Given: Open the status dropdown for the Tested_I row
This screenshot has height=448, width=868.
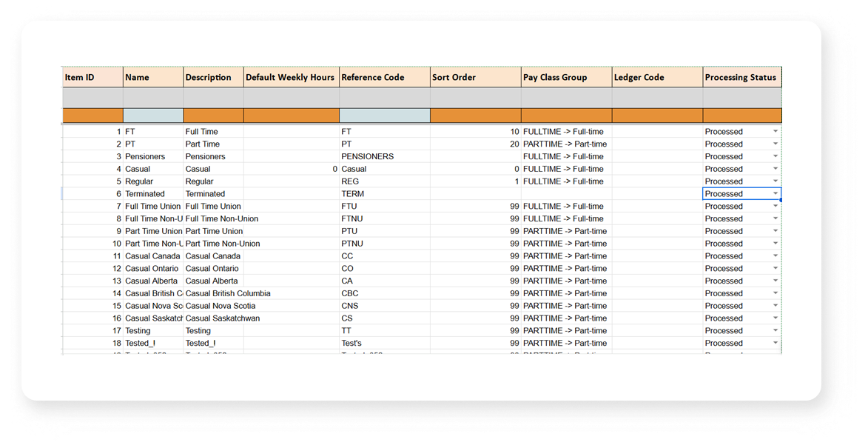Looking at the screenshot, I should click(x=775, y=343).
